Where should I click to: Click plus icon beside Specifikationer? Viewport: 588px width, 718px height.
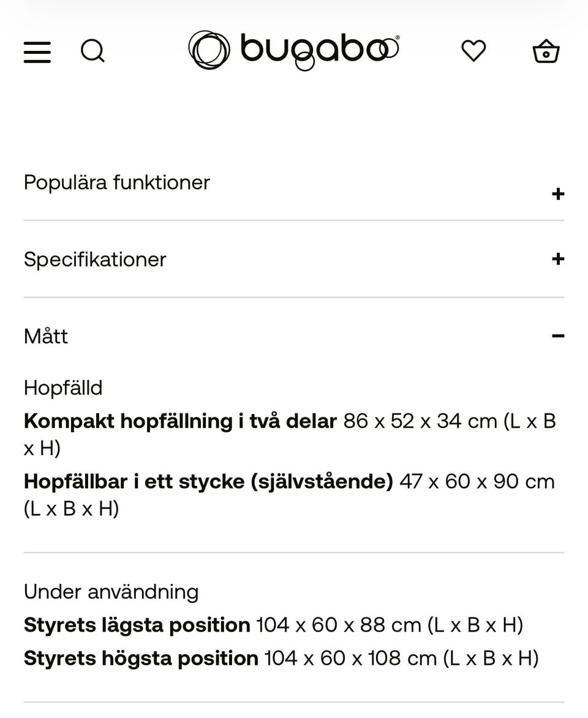tap(558, 259)
